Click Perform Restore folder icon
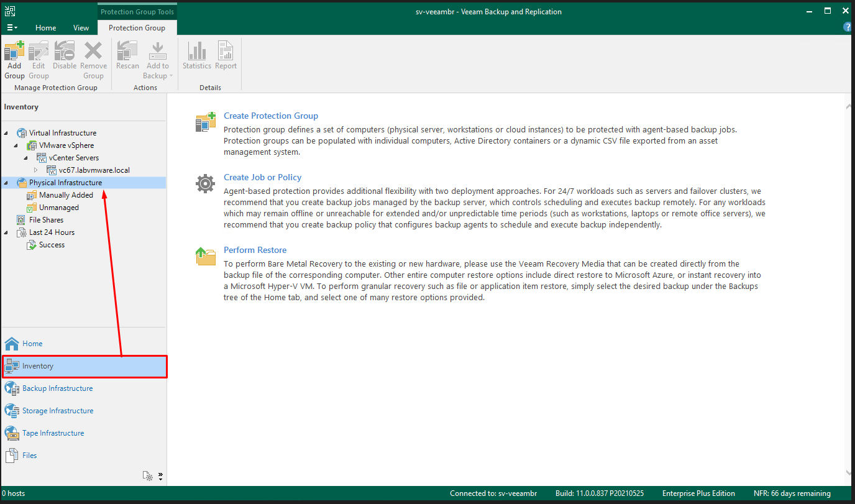Image resolution: width=855 pixels, height=504 pixels. (205, 256)
